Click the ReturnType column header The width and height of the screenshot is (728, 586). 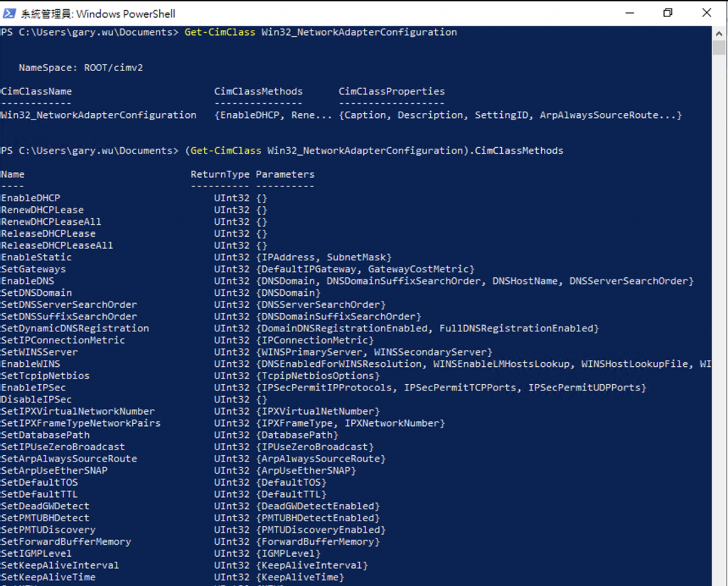220,175
